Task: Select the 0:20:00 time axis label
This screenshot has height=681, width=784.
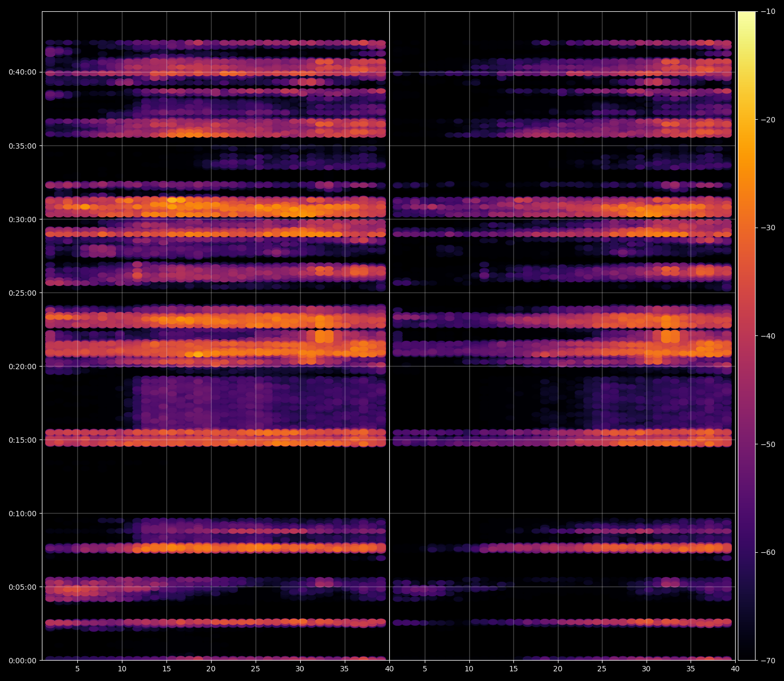Action: [x=23, y=367]
